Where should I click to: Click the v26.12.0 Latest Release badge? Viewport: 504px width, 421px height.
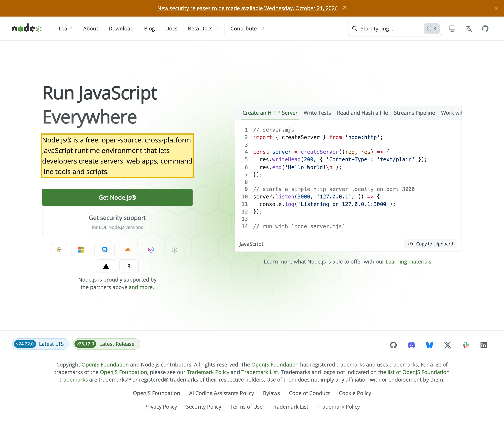(x=106, y=344)
